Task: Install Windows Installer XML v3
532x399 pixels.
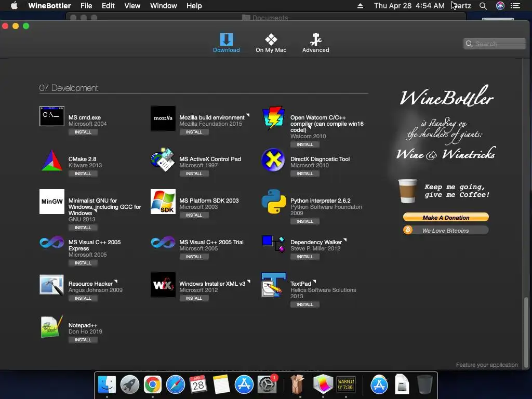Action: [x=194, y=298]
